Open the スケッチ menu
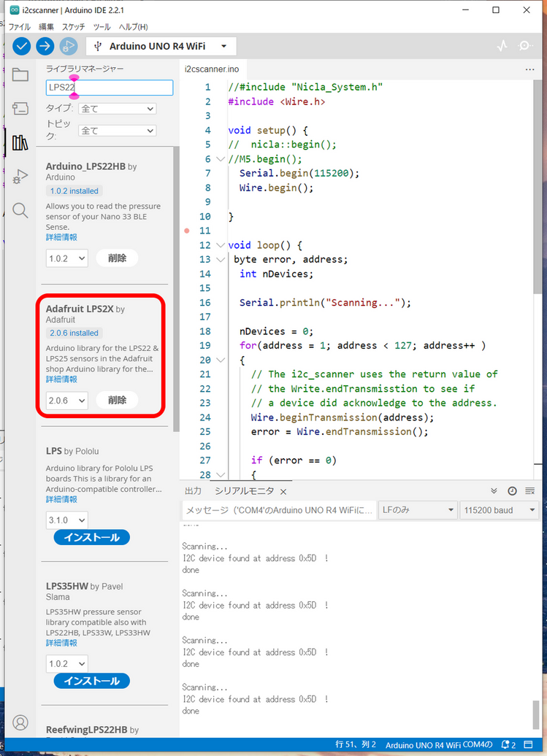Image resolution: width=547 pixels, height=756 pixels. 73,27
